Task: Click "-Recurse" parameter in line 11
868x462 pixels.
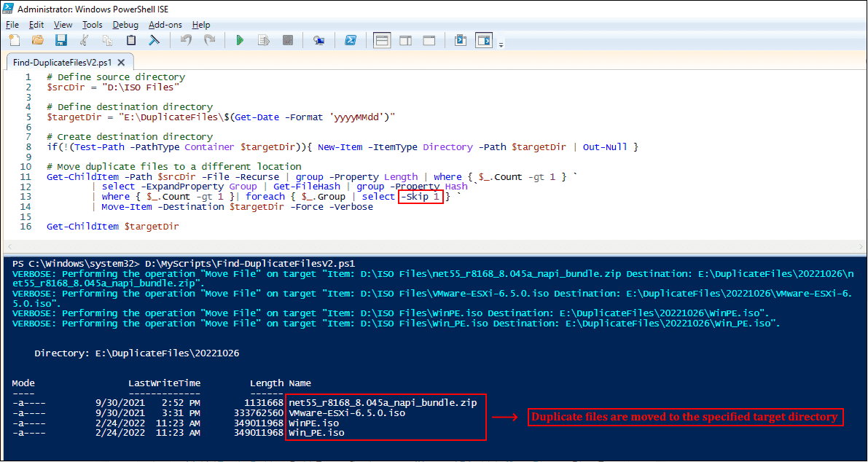Action: click(x=257, y=177)
